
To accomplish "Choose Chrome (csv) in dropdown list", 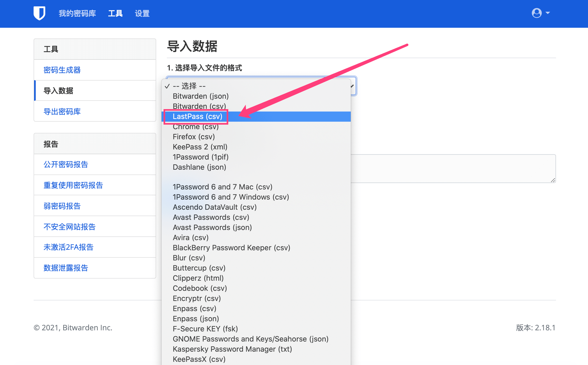I will point(196,127).
